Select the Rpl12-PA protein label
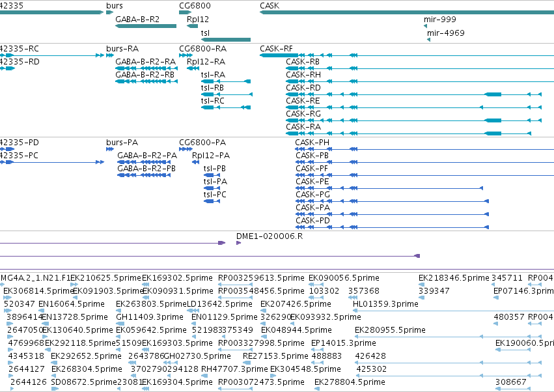 (211, 156)
